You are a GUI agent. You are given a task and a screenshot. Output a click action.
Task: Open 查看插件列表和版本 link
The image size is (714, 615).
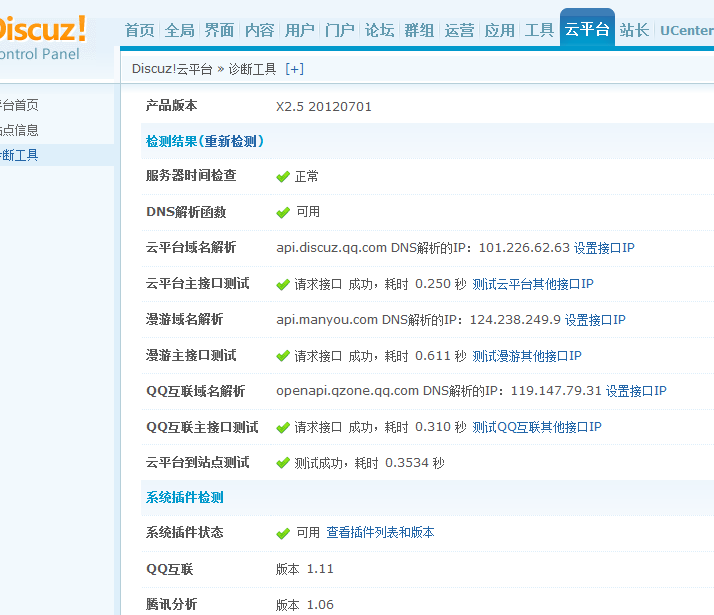click(380, 533)
